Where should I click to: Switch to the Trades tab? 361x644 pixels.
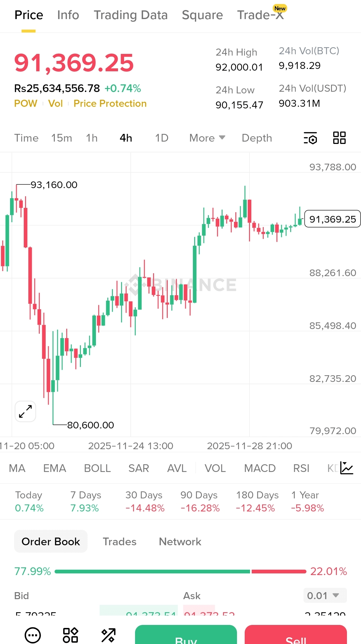coord(119,542)
